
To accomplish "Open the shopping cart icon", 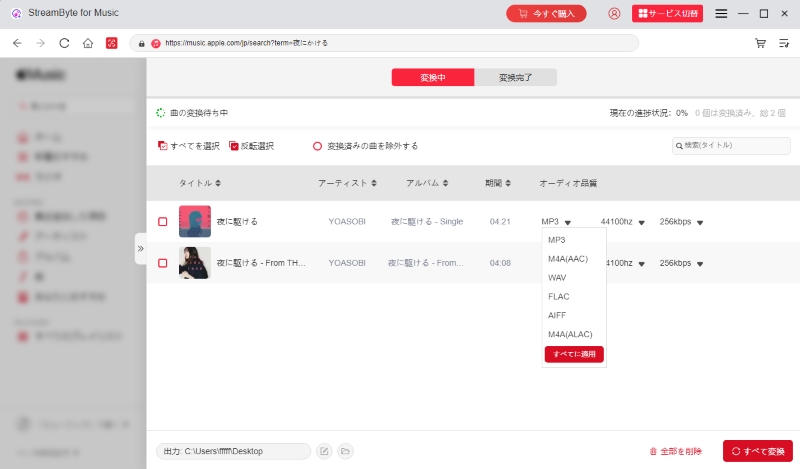I will click(761, 43).
